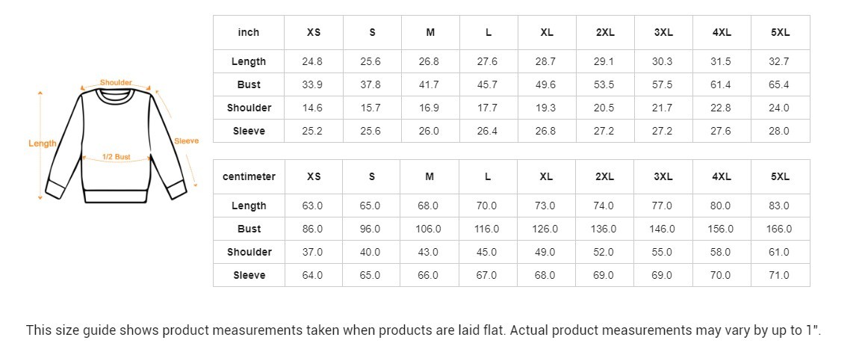
Task: Click the 65.4 bust value for 5XL
Action: 779,84
